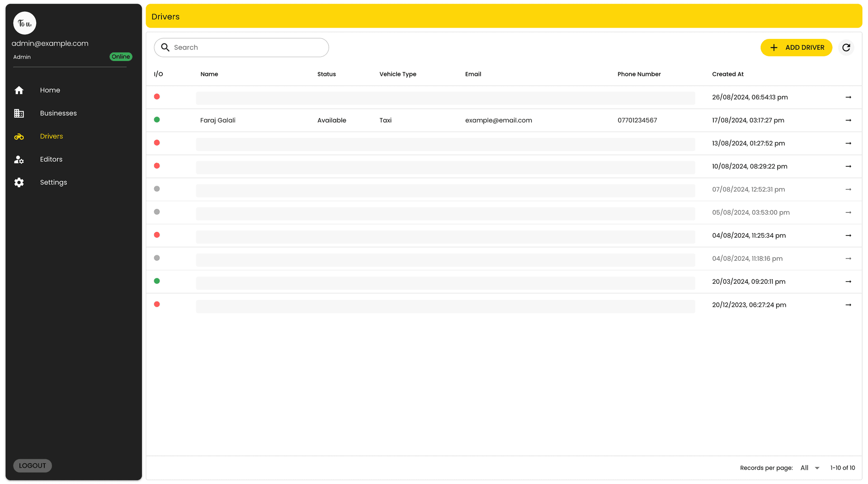Click the LOGOUT button
The height and width of the screenshot is (484, 868).
pyautogui.click(x=33, y=465)
